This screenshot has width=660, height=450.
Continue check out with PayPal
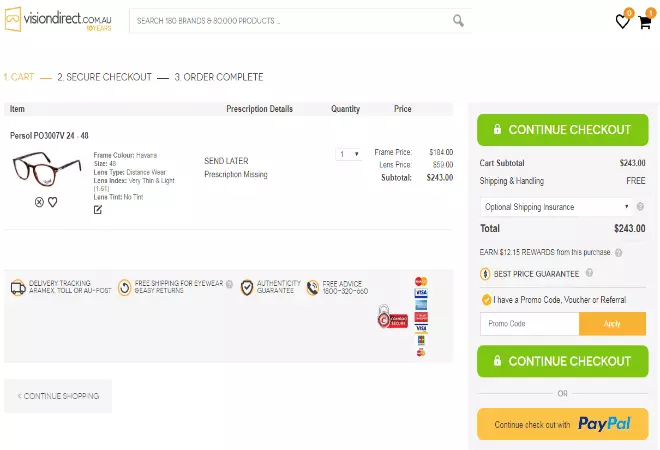click(562, 424)
